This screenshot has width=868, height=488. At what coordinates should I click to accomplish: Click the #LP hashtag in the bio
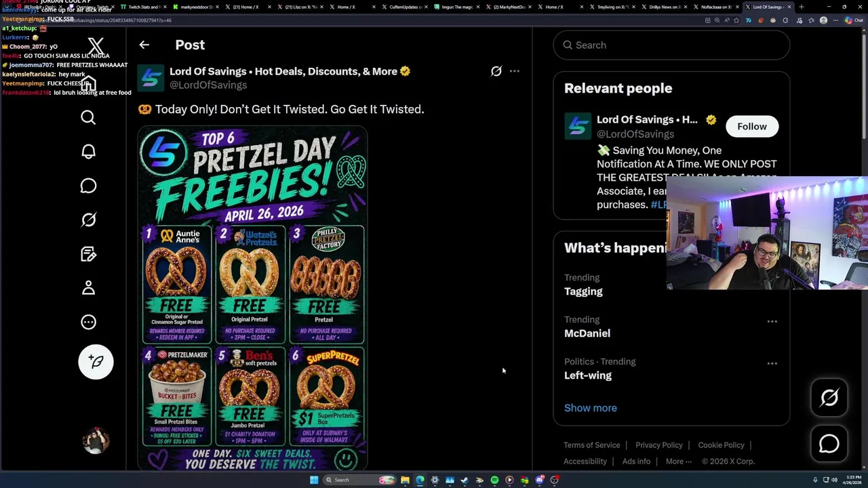(658, 205)
